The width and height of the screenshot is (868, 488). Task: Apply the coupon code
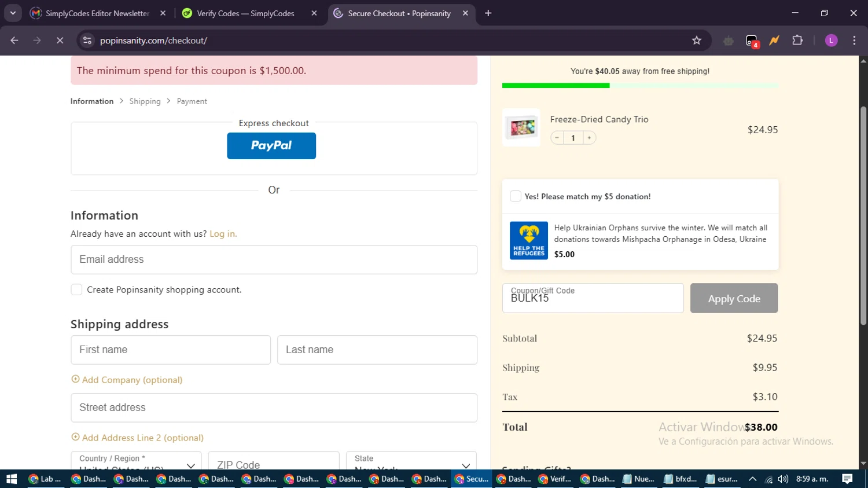pos(734,298)
